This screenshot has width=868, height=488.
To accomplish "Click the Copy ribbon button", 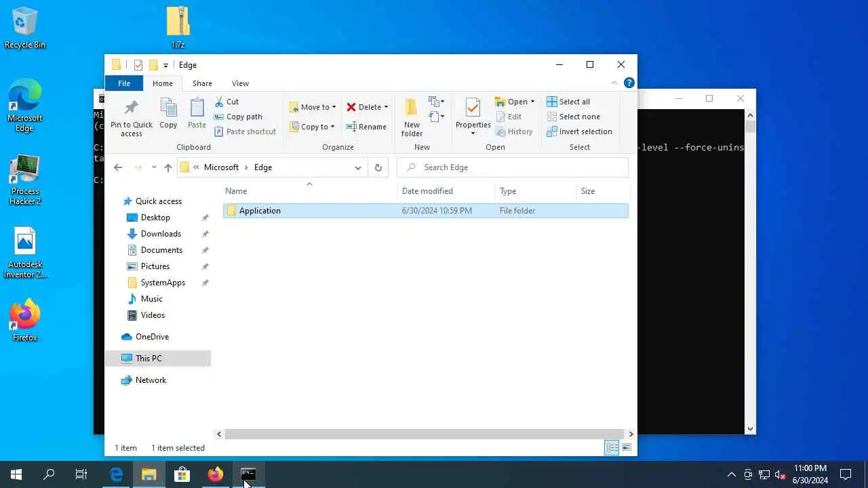I will click(168, 113).
